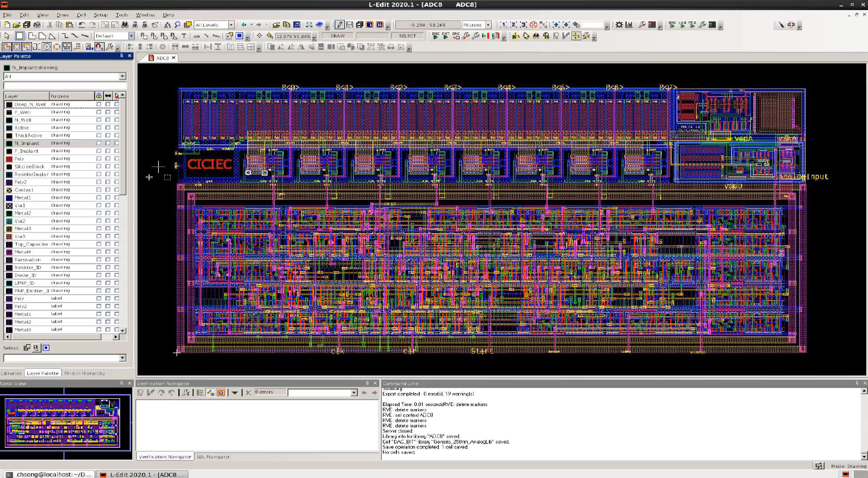The height and width of the screenshot is (478, 868).
Task: Click the gear settings icon in toolbar
Action: [619, 25]
